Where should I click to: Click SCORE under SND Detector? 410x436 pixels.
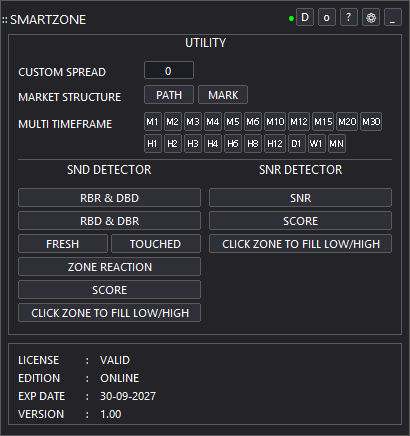click(109, 290)
